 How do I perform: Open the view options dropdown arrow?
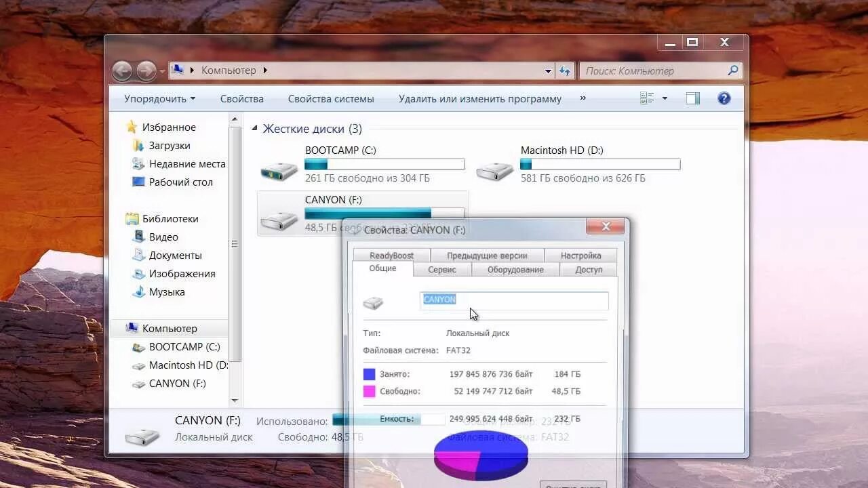[665, 98]
